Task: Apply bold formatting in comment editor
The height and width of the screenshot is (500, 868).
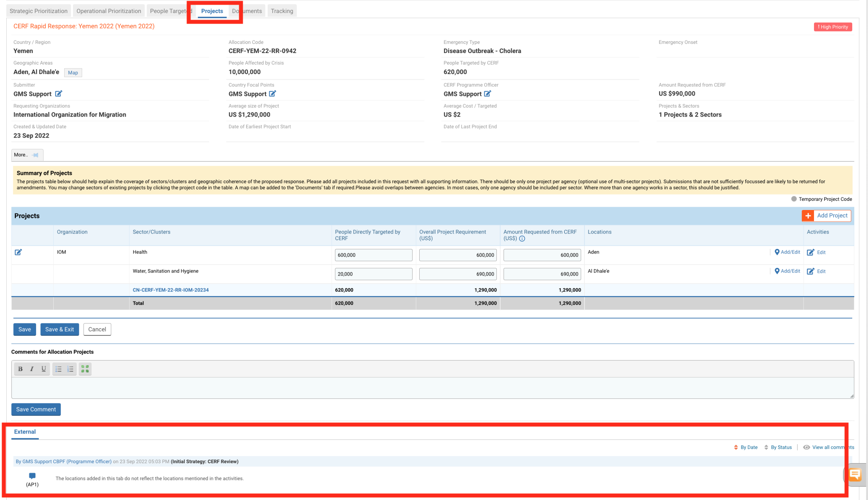Action: (20, 369)
